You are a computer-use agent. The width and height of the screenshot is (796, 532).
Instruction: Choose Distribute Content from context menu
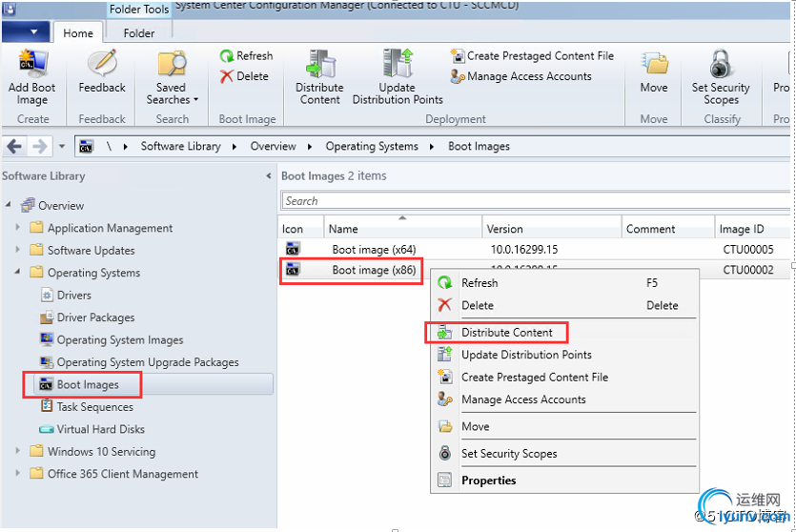coord(506,332)
